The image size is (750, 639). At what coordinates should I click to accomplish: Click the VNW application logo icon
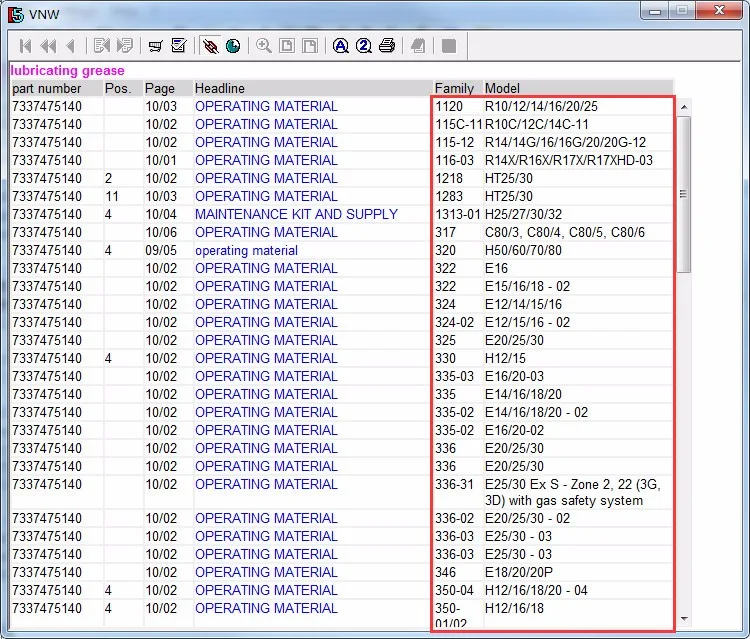15,14
